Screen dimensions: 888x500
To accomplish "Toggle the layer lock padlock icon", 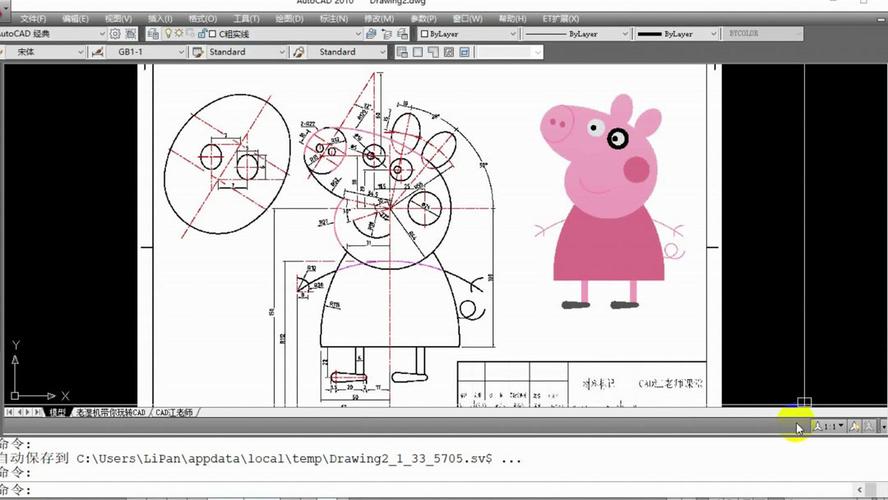I will 202,34.
